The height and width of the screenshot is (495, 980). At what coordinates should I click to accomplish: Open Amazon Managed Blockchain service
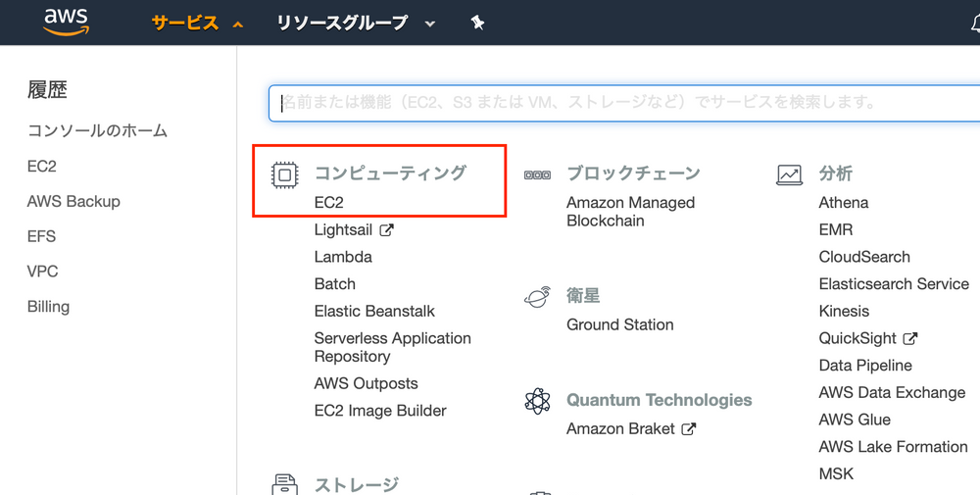[x=630, y=212]
